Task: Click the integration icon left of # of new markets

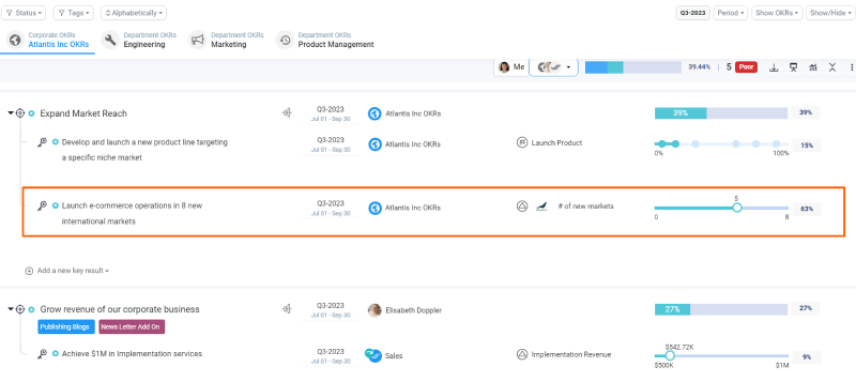Action: (x=541, y=206)
